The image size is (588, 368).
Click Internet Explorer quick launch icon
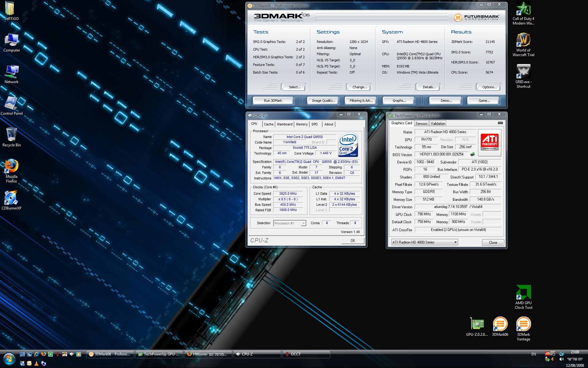36,354
